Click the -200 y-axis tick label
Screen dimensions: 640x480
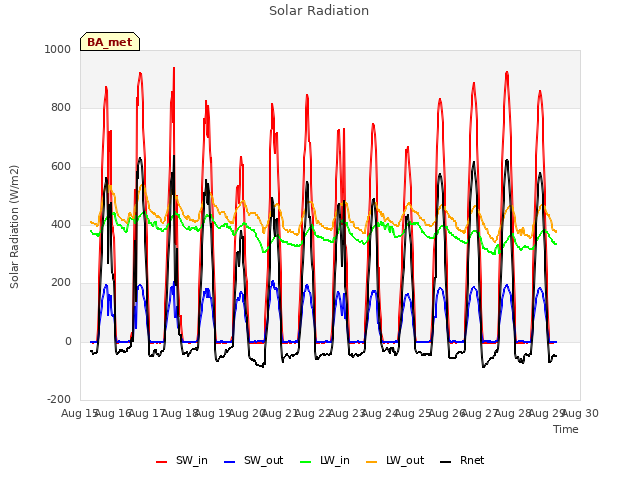tap(59, 399)
